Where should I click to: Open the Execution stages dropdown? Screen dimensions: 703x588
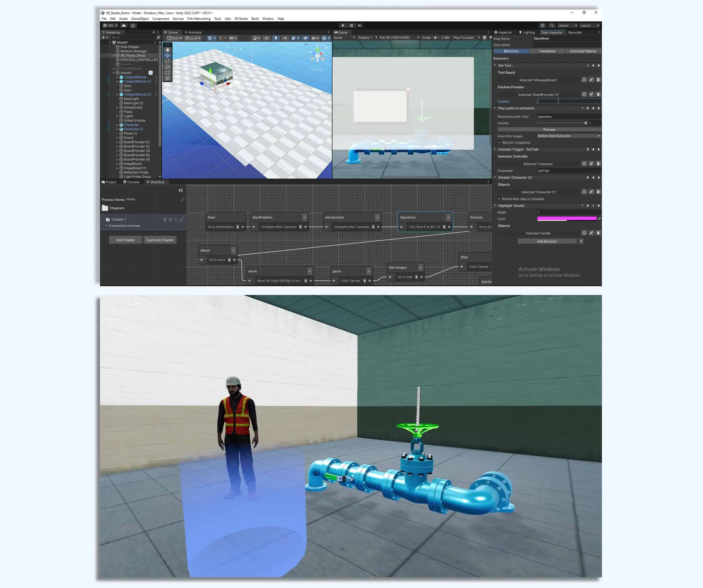(x=568, y=136)
